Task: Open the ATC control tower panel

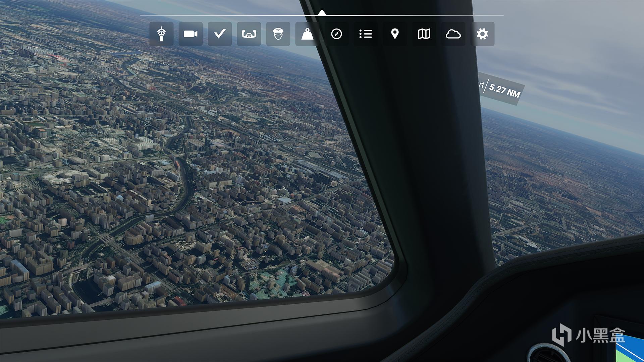Action: pos(161,34)
